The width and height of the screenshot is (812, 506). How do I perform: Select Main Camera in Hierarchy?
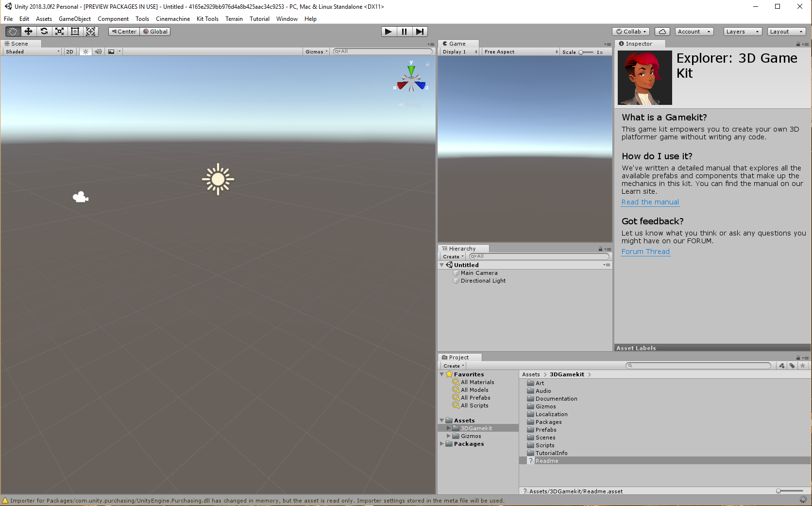pos(479,273)
